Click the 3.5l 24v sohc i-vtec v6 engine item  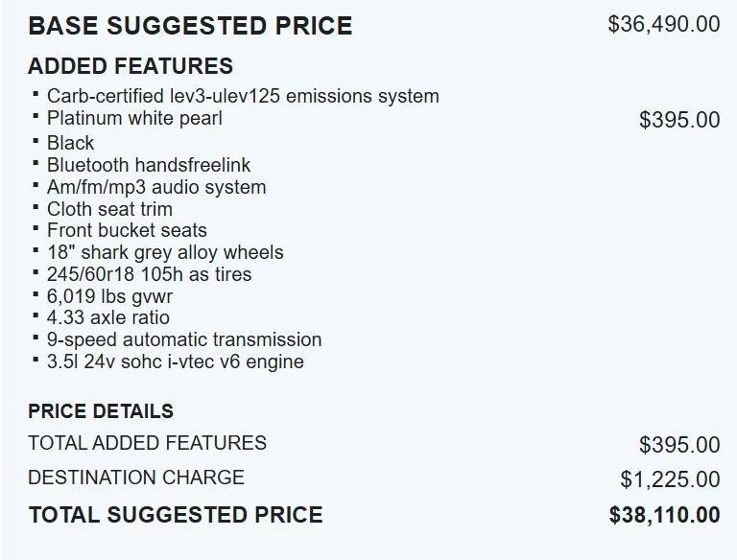pyautogui.click(x=176, y=362)
